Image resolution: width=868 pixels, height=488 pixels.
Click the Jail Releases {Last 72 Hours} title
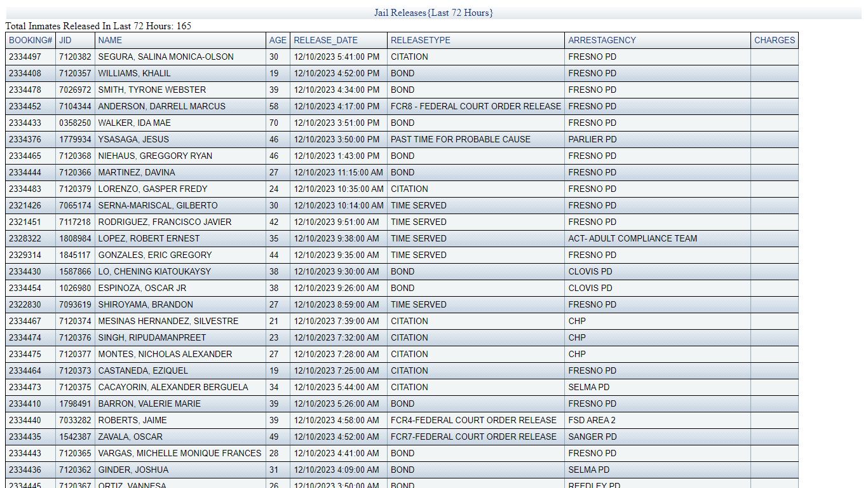click(x=433, y=13)
